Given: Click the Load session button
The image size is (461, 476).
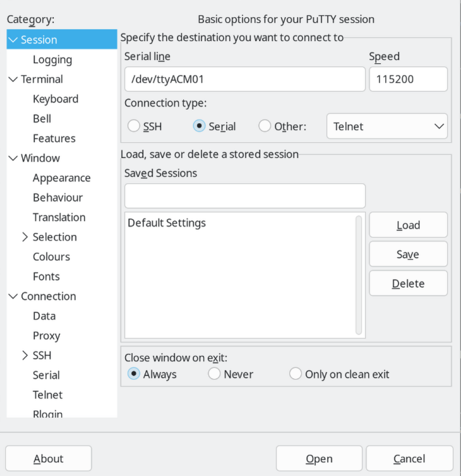Looking at the screenshot, I should (408, 225).
